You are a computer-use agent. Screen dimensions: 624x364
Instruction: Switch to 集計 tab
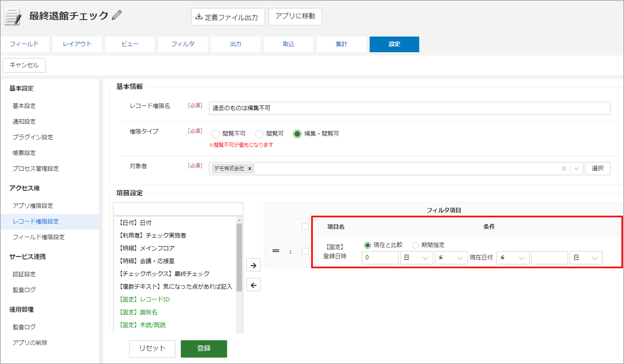tap(342, 44)
